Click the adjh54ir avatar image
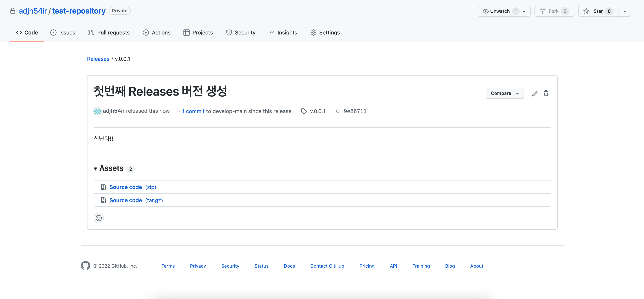Screen dimensions: 644x299 click(x=97, y=111)
